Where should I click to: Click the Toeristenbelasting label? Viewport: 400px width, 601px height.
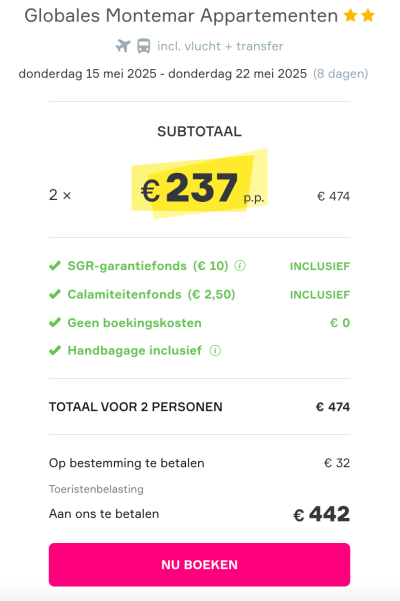[96, 489]
